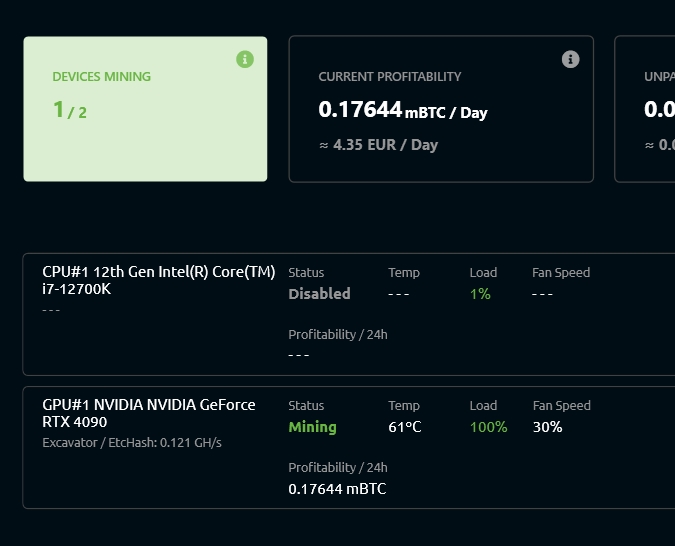Viewport: 675px width, 546px height.
Task: Click the CPU 1% load value
Action: coord(480,294)
